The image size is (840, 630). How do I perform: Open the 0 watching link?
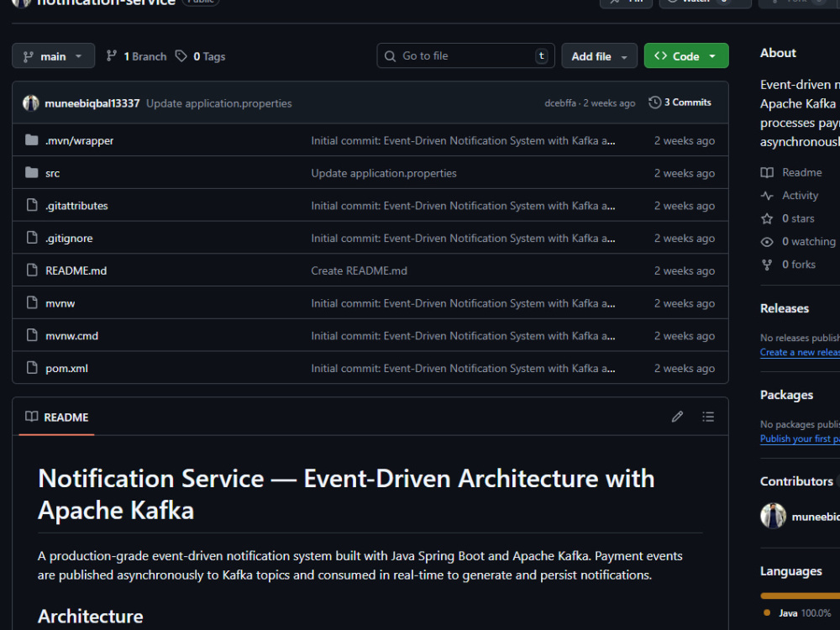[809, 242]
